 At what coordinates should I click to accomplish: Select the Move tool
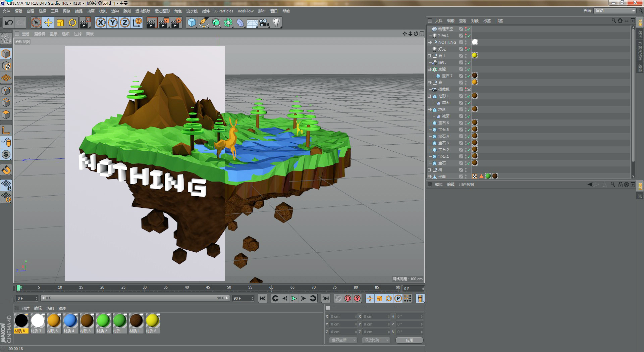48,23
